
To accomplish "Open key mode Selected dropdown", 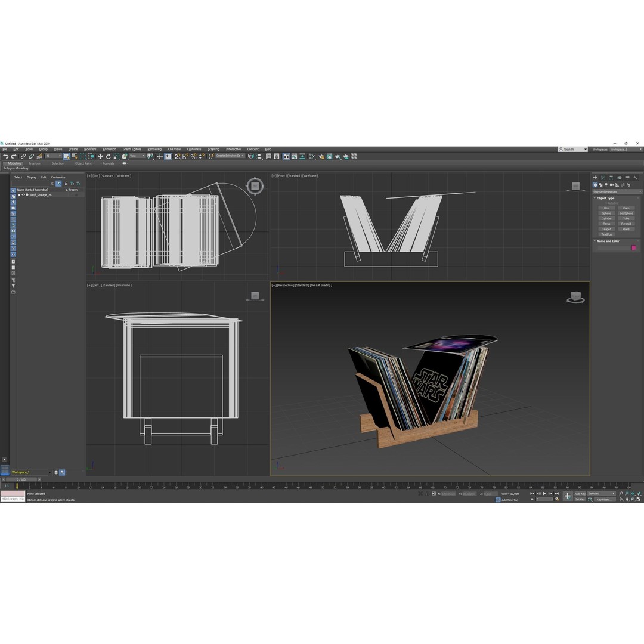I will pos(602,494).
